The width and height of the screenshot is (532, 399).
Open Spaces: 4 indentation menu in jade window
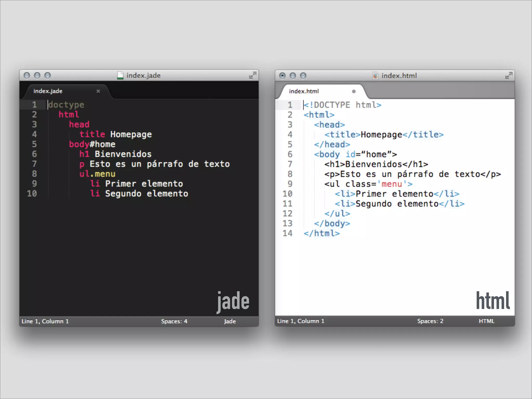pyautogui.click(x=174, y=321)
